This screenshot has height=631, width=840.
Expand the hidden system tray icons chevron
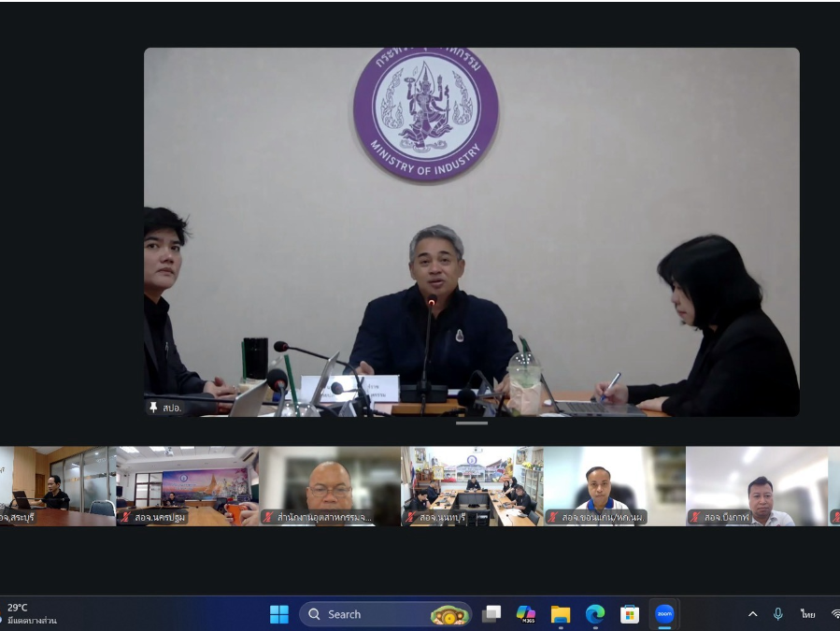753,614
